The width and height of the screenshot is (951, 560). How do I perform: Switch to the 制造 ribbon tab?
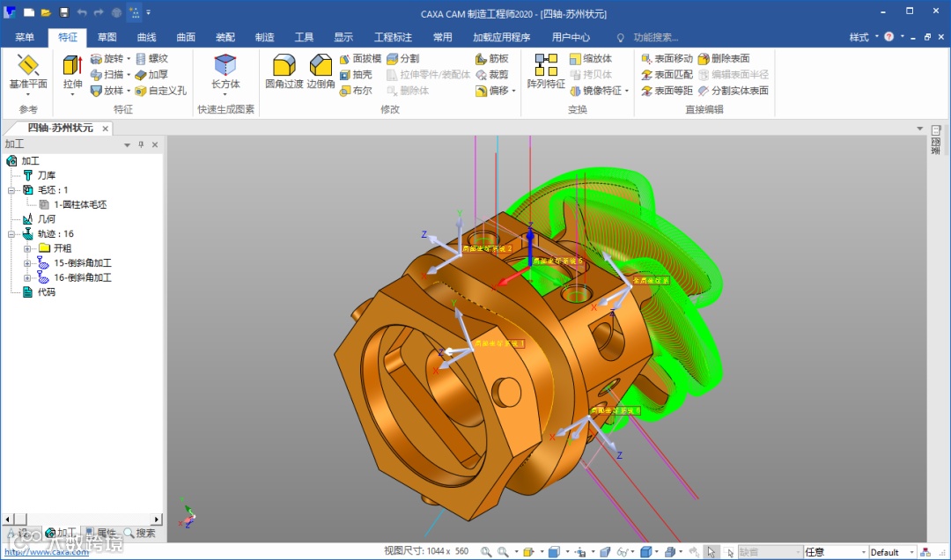pos(264,37)
